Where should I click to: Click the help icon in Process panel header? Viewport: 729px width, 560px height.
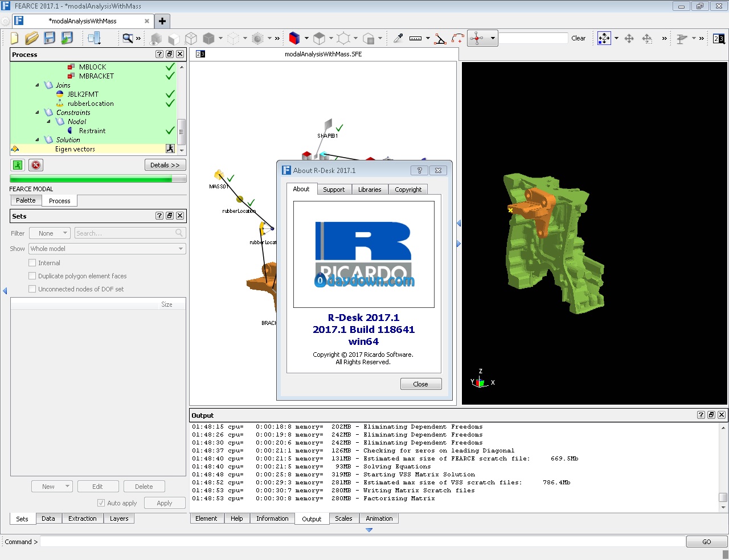tap(159, 54)
